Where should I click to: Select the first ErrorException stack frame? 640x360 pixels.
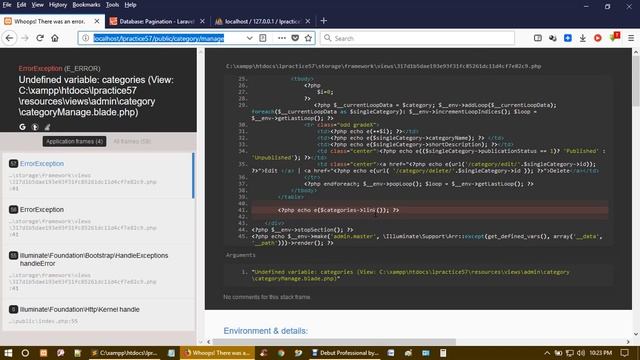[98, 176]
